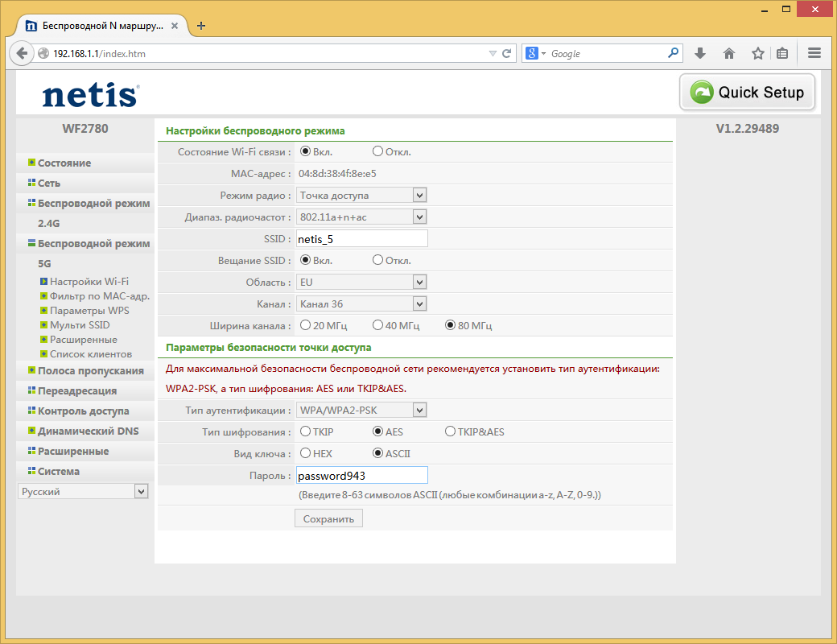Go to the browser home icon
This screenshot has width=837, height=644.
pos(729,53)
